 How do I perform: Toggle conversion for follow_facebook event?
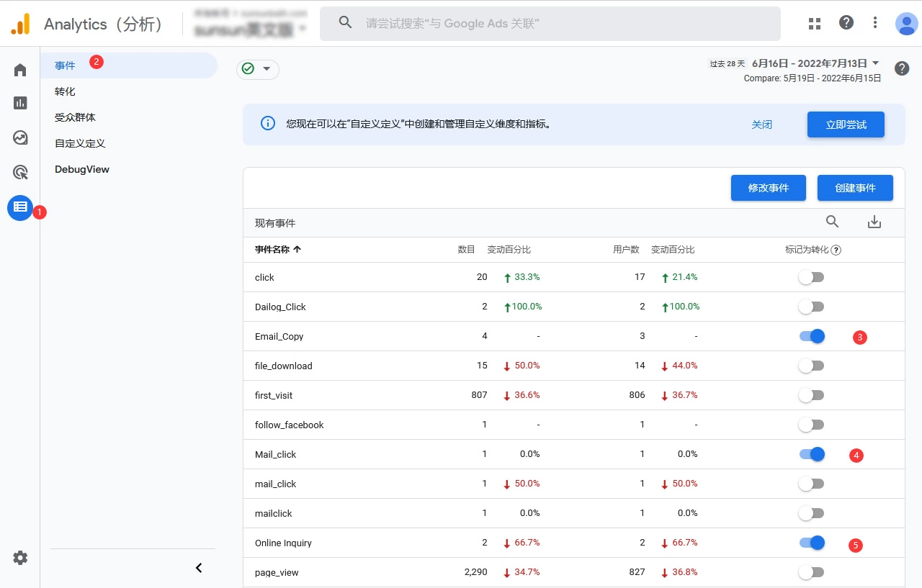[x=811, y=425]
